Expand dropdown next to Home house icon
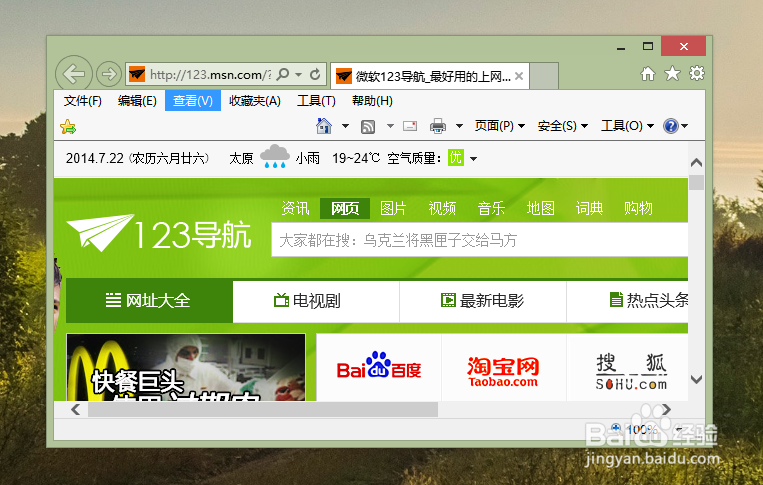 [x=345, y=126]
